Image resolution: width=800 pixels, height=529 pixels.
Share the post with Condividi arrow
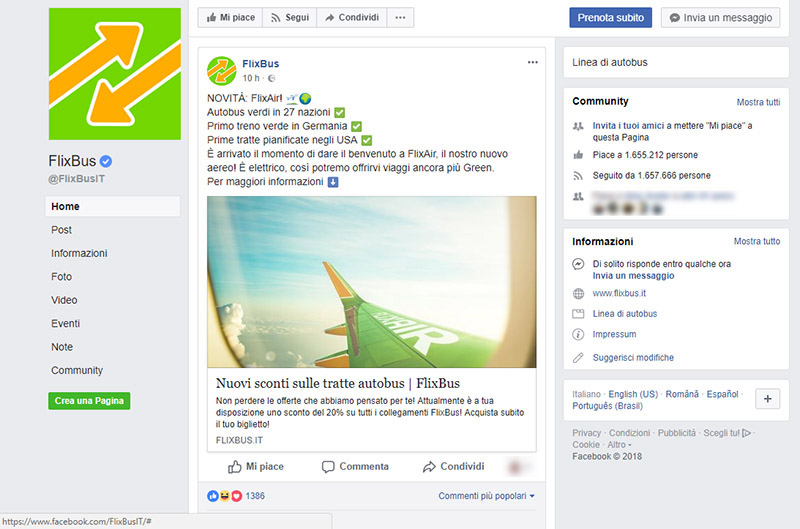454,466
